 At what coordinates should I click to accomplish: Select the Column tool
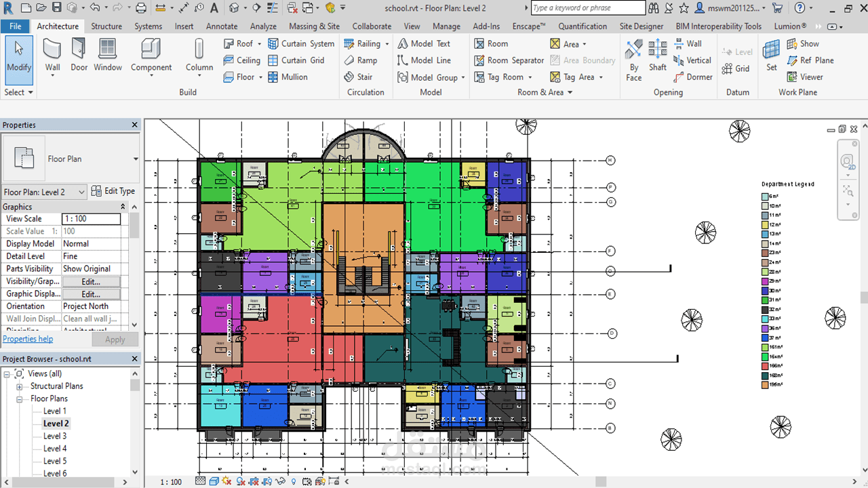pos(199,56)
